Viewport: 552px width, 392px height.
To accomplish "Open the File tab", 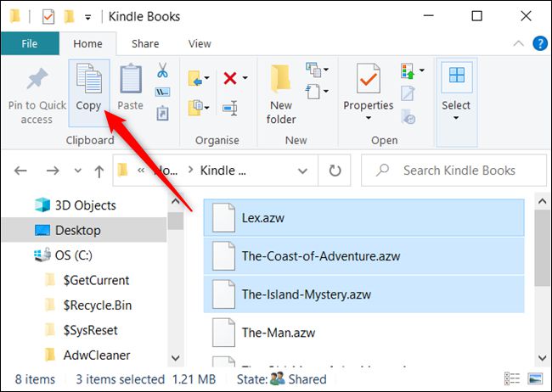I will pyautogui.click(x=30, y=43).
